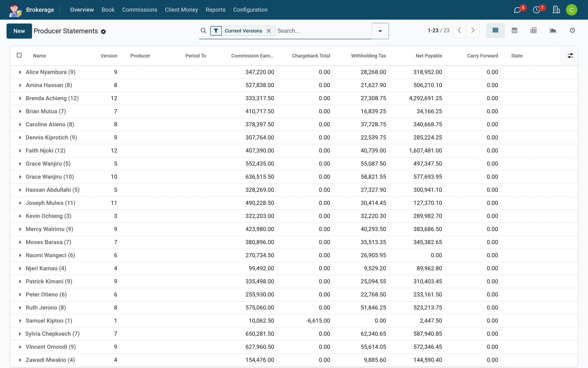Open the Client Money menu
Image resolution: width=588 pixels, height=368 pixels.
pos(181,10)
